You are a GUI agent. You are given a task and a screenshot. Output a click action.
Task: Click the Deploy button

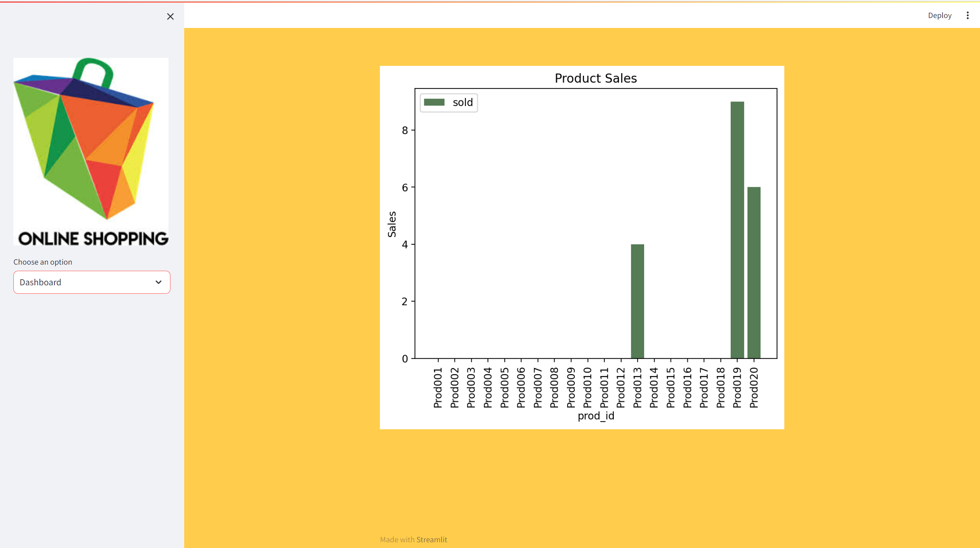coord(939,15)
